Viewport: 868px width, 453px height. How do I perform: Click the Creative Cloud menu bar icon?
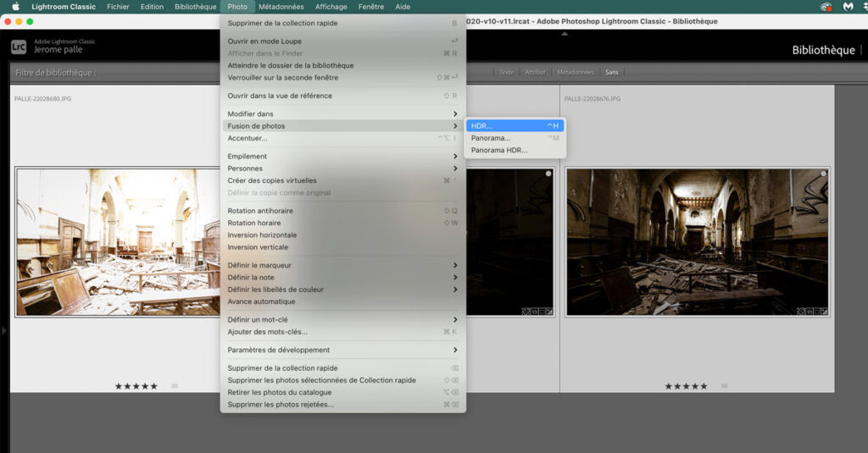[826, 7]
